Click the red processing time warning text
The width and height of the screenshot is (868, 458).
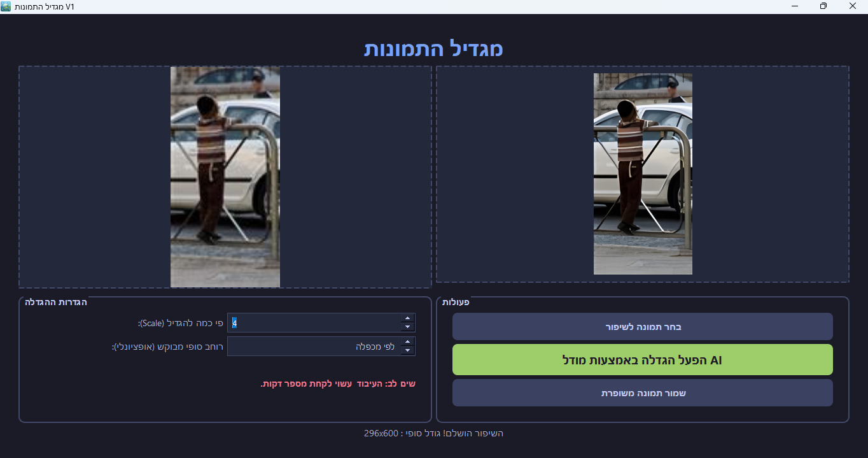[x=338, y=383]
